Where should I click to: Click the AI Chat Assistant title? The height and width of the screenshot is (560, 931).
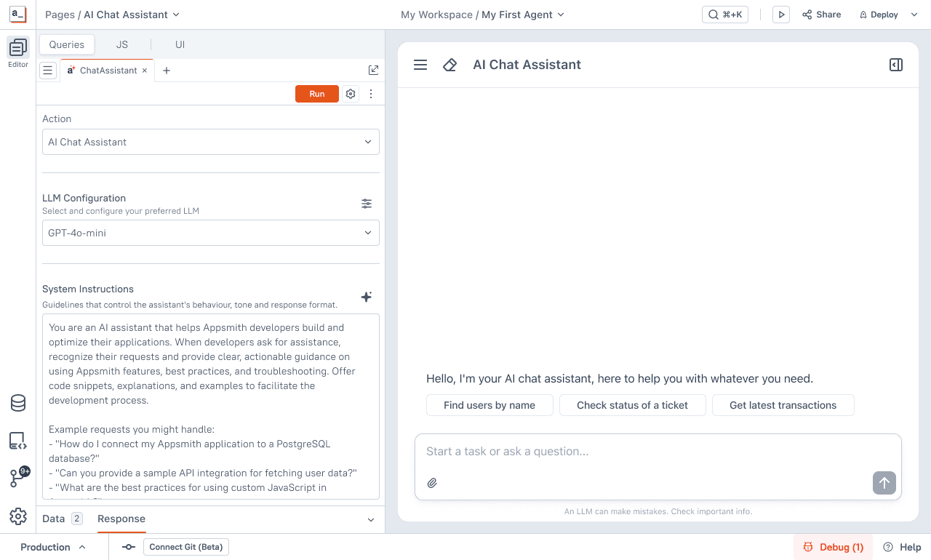point(527,65)
